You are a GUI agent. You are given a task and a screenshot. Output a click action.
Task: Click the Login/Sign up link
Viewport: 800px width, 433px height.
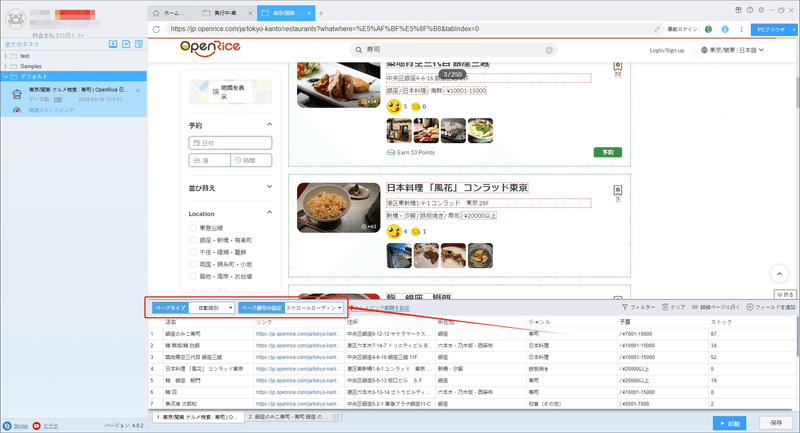[666, 50]
